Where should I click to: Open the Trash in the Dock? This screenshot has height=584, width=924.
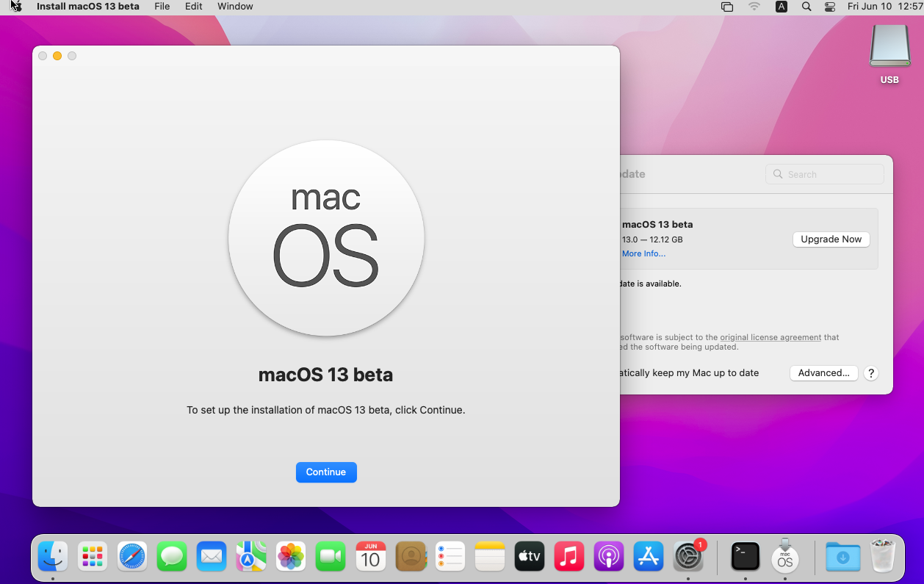(x=882, y=557)
